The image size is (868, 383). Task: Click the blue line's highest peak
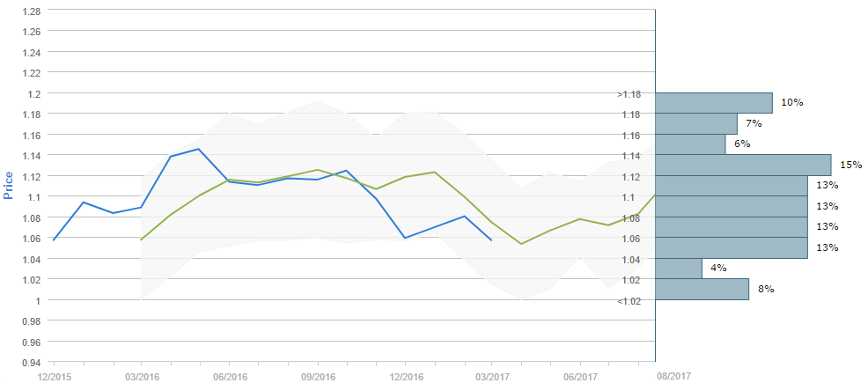(199, 149)
